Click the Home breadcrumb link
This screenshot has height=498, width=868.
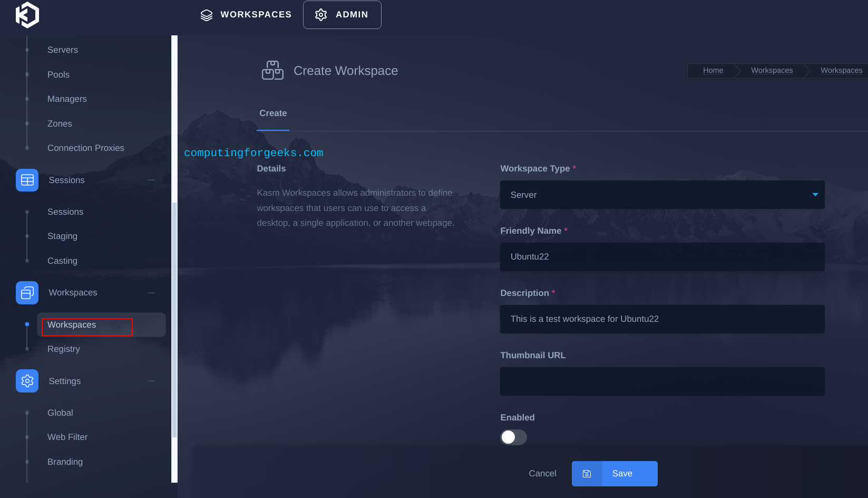(x=713, y=70)
